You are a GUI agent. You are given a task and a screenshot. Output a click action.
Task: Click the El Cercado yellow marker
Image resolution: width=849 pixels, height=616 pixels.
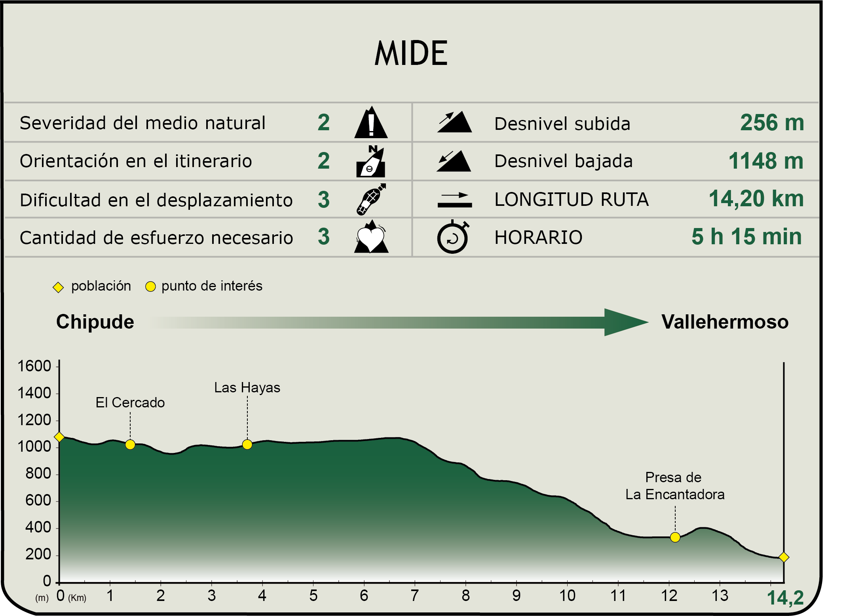click(x=130, y=445)
